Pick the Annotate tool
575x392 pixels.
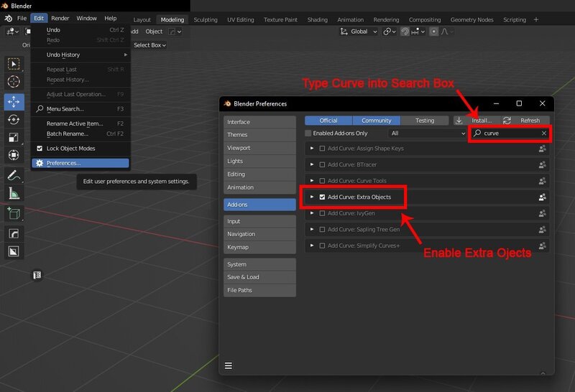pos(14,175)
